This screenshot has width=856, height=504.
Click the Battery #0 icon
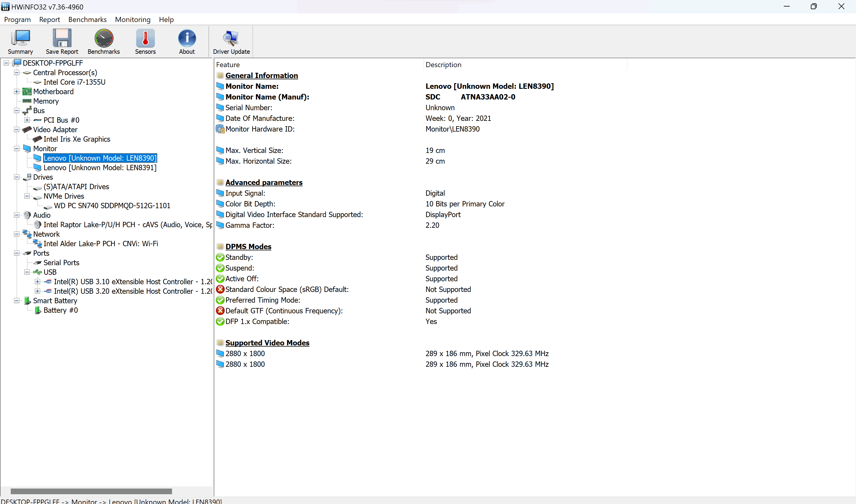[x=38, y=310]
